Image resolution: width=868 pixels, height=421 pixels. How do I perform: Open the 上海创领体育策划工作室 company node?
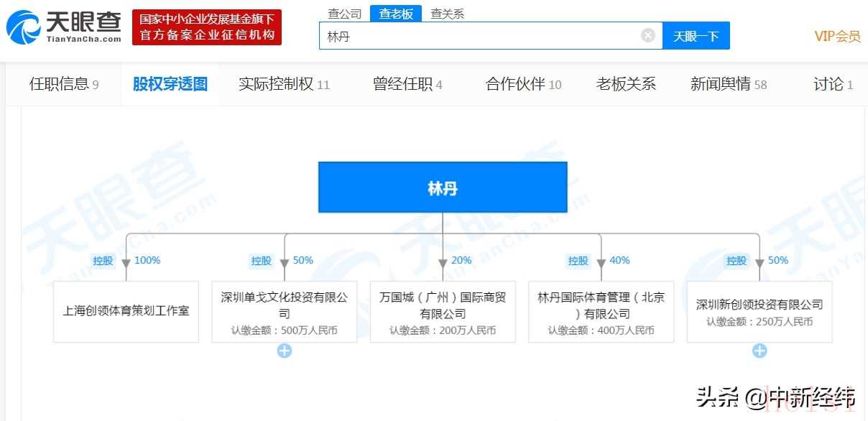tap(126, 311)
